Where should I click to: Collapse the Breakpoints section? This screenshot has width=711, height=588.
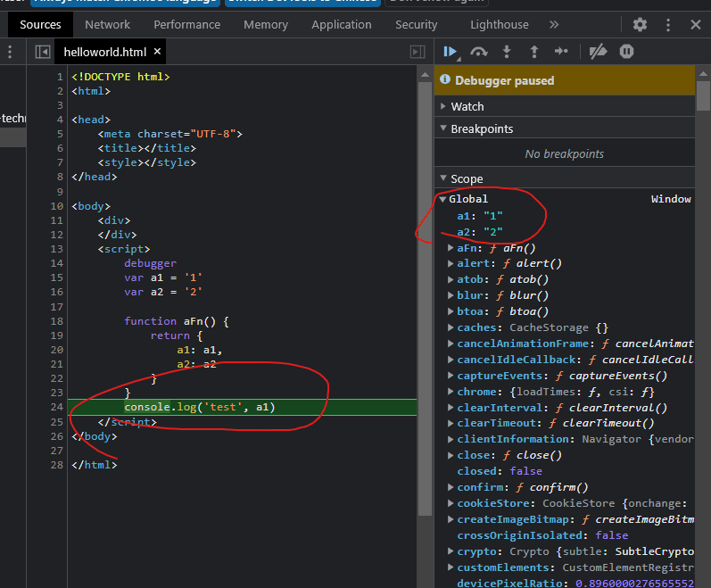482,128
